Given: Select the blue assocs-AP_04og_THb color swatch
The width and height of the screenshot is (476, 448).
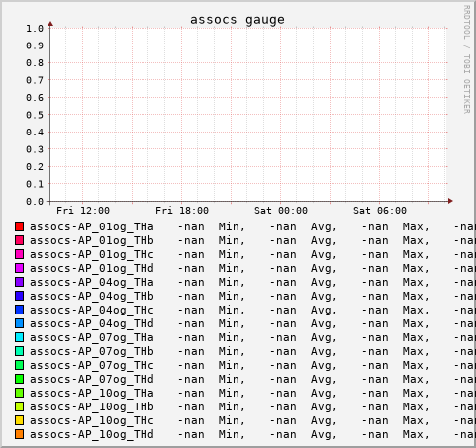Looking at the screenshot, I should pyautogui.click(x=19, y=296).
